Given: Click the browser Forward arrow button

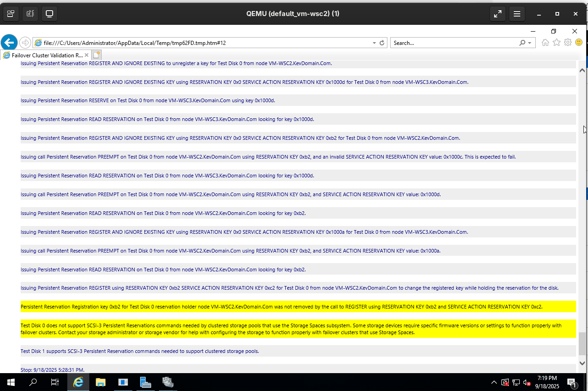Looking at the screenshot, I should (25, 43).
